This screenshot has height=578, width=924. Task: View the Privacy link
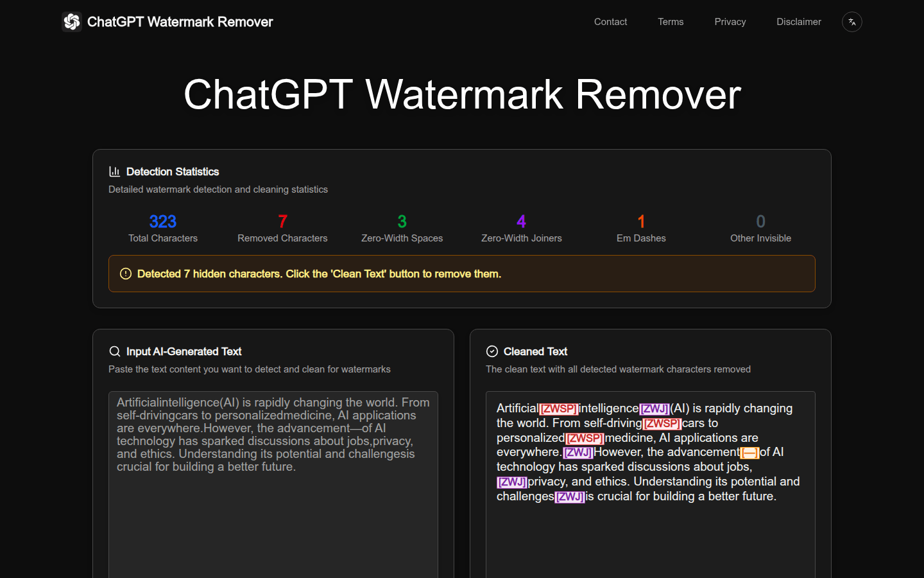[730, 21]
